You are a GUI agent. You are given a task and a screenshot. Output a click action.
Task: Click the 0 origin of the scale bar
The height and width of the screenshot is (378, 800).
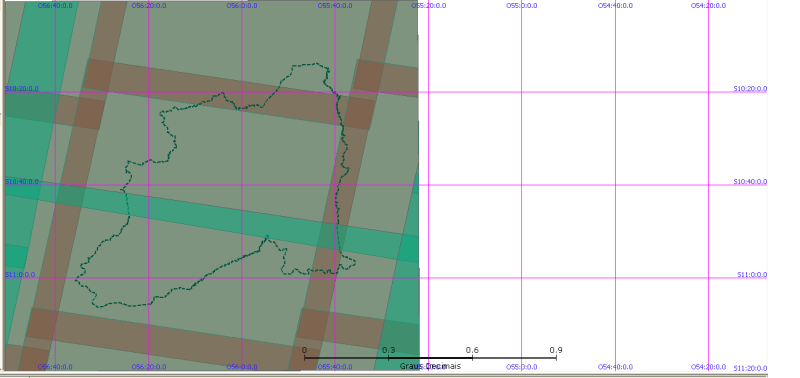click(304, 350)
